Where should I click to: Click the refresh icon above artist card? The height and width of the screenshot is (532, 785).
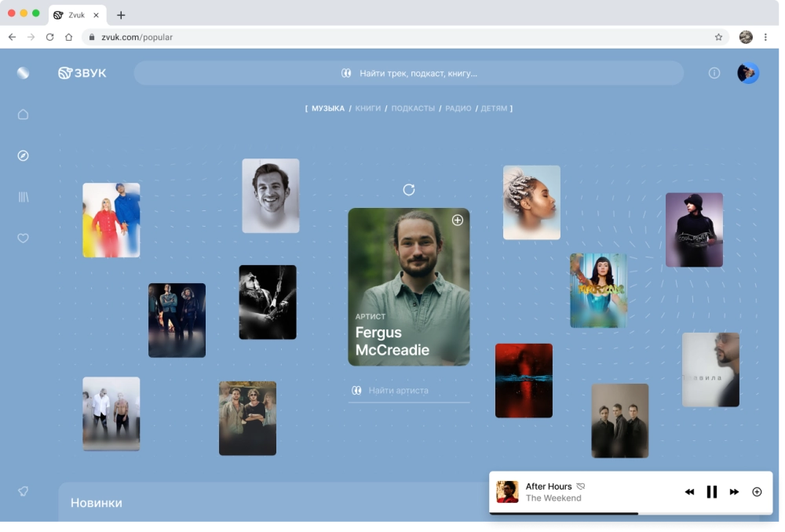(x=408, y=190)
